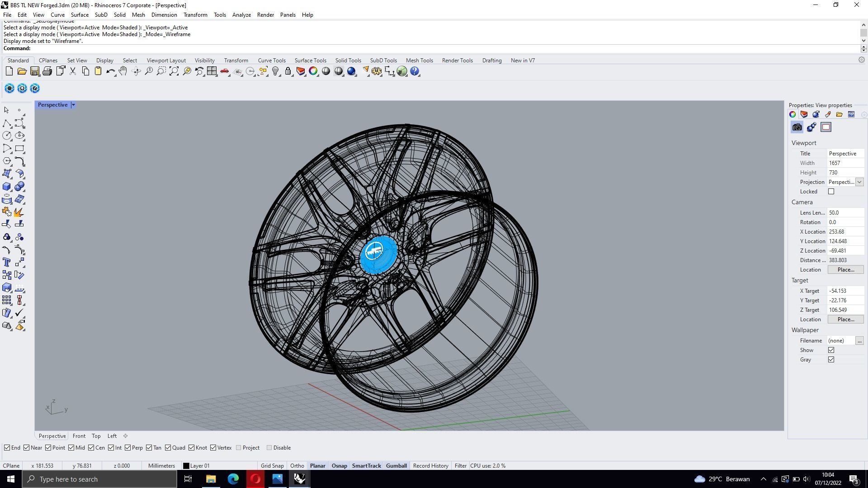Select the Box solid tool
Screen dimensions: 868x488
(7, 187)
